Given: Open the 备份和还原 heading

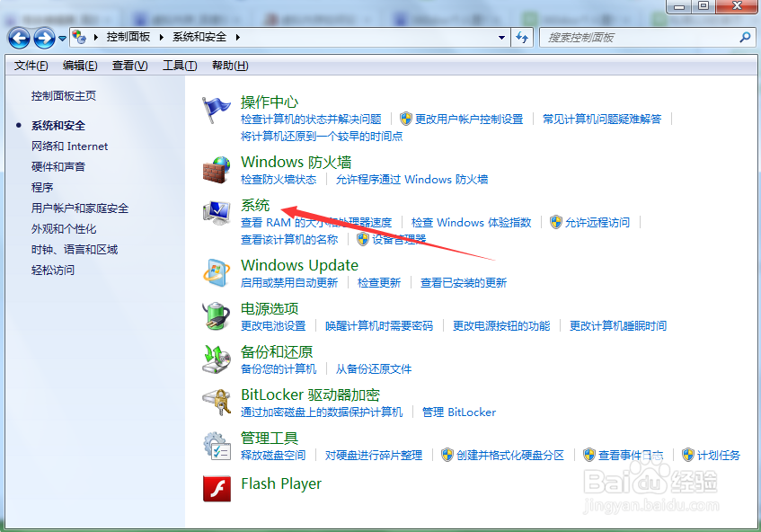Looking at the screenshot, I should click(277, 352).
